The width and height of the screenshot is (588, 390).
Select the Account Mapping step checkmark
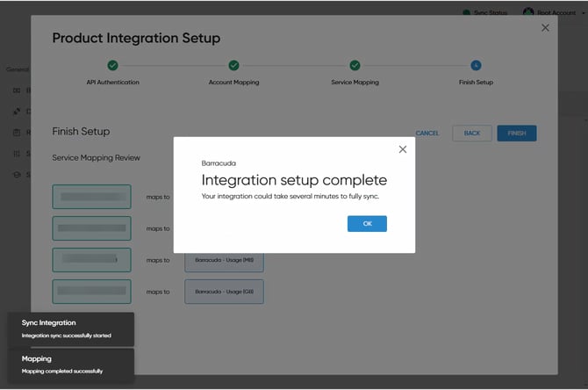[233, 65]
